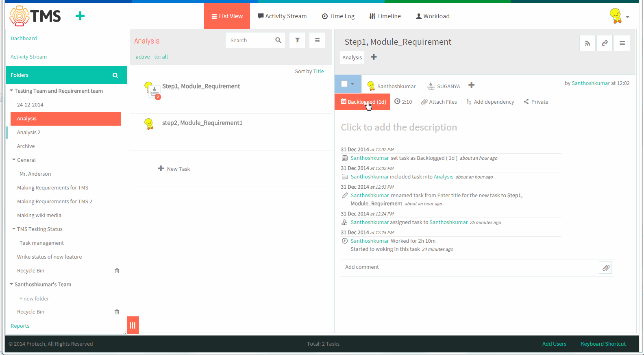This screenshot has height=355, width=644.
Task: Click Keyboard Shortcut link
Action: (x=603, y=344)
